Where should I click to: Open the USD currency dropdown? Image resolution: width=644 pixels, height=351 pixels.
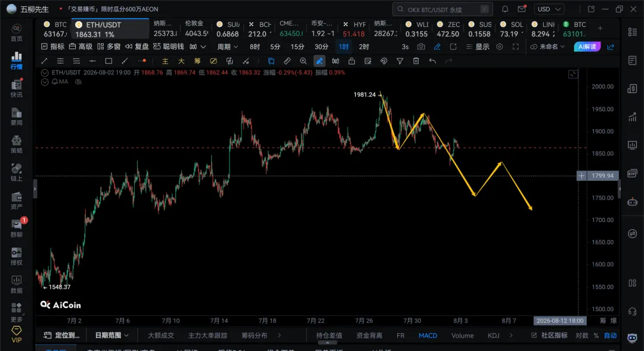tap(549, 9)
